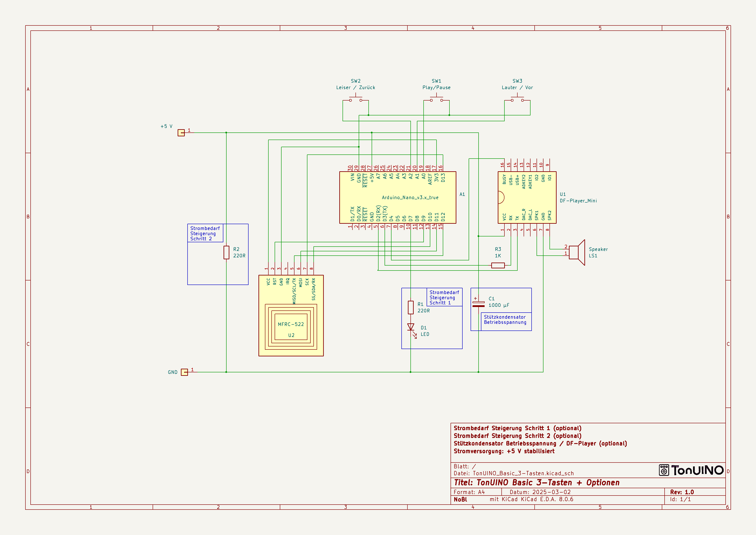
Task: Click the Strombedarf Steigerung Schritt 2 note
Action: tap(205, 233)
